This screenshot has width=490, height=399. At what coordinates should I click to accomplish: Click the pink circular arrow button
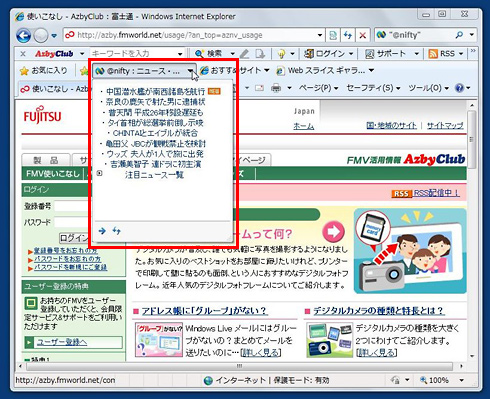point(333,231)
